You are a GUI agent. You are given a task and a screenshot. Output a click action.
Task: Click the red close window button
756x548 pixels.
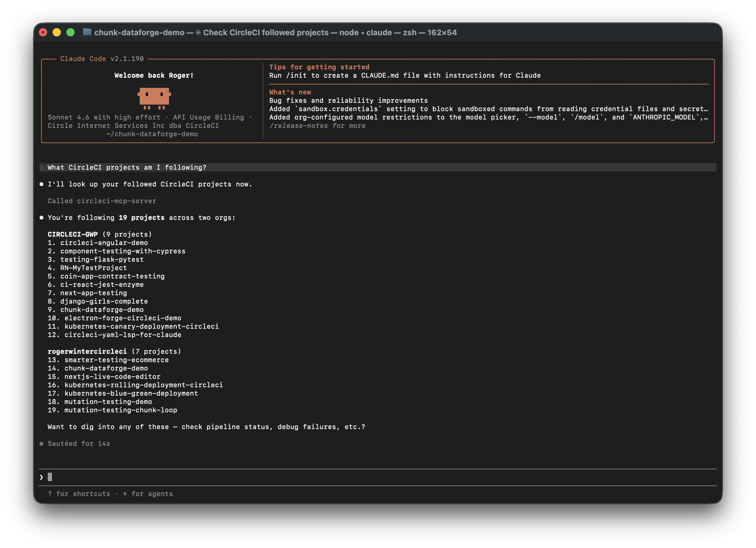click(x=43, y=32)
